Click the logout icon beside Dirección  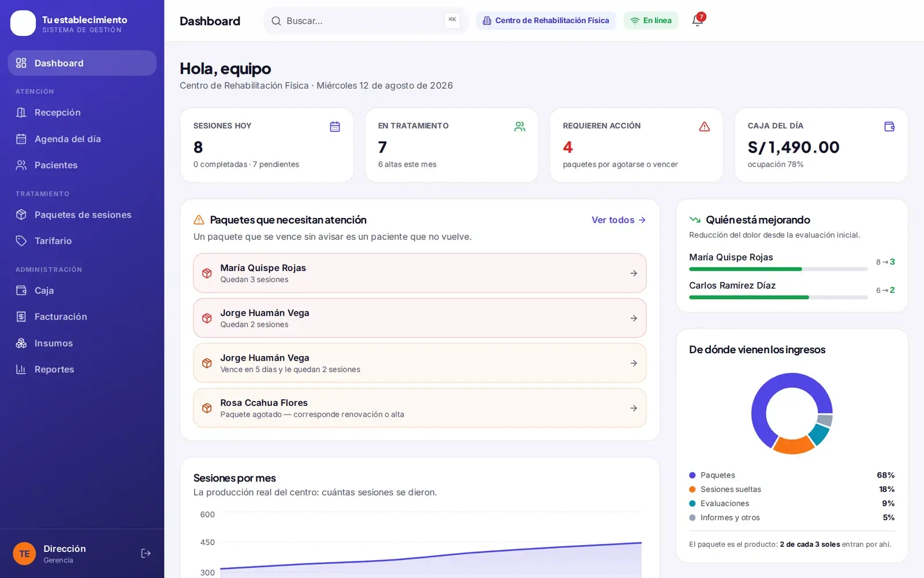tap(146, 554)
